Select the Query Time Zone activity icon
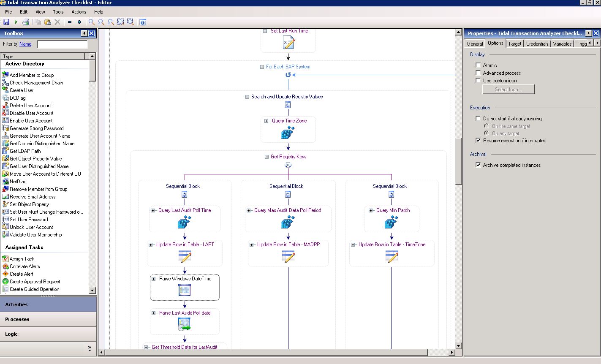Image resolution: width=601 pixels, height=364 pixels. [288, 132]
